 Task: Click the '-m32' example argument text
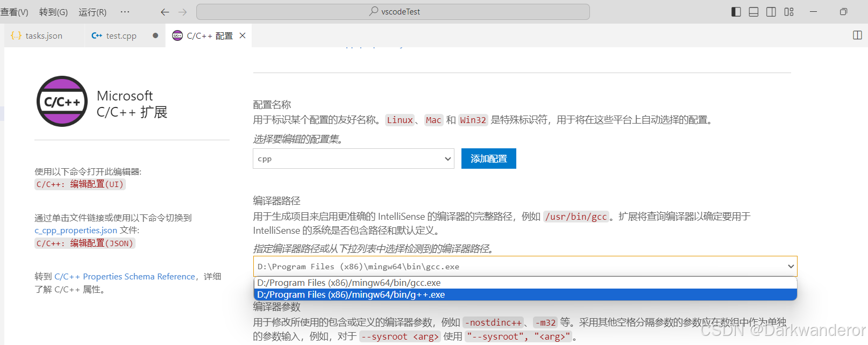545,322
